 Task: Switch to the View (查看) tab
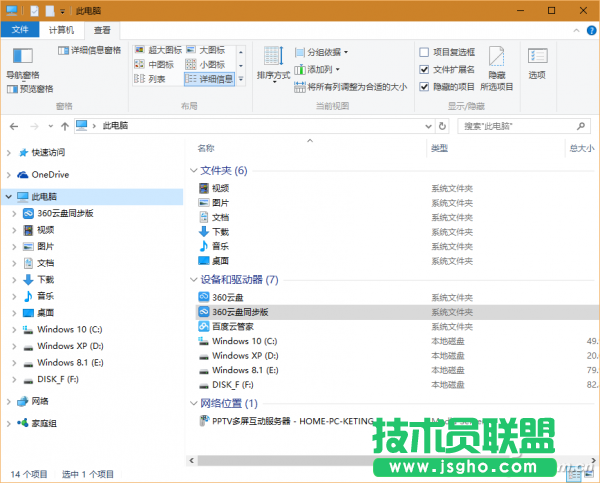(x=102, y=30)
